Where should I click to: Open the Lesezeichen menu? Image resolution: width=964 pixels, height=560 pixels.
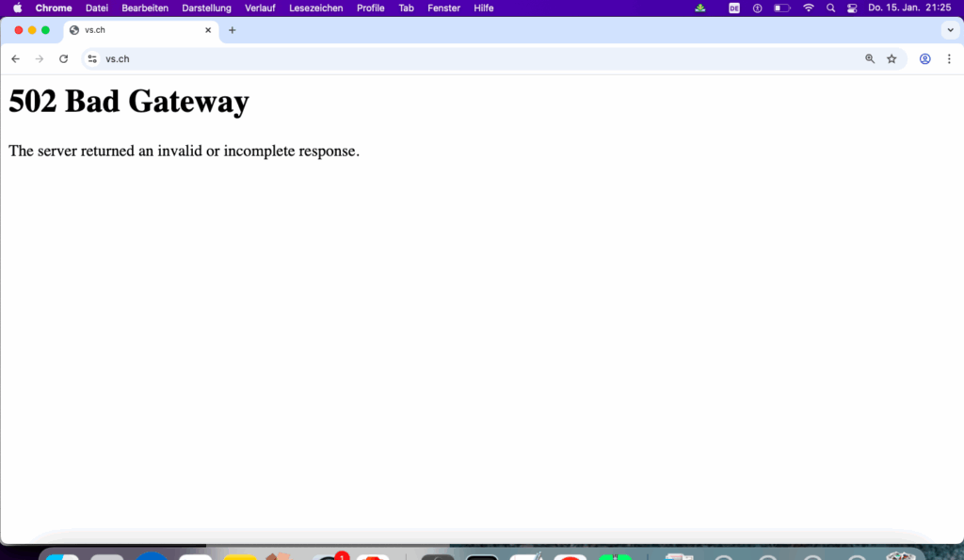pyautogui.click(x=315, y=8)
